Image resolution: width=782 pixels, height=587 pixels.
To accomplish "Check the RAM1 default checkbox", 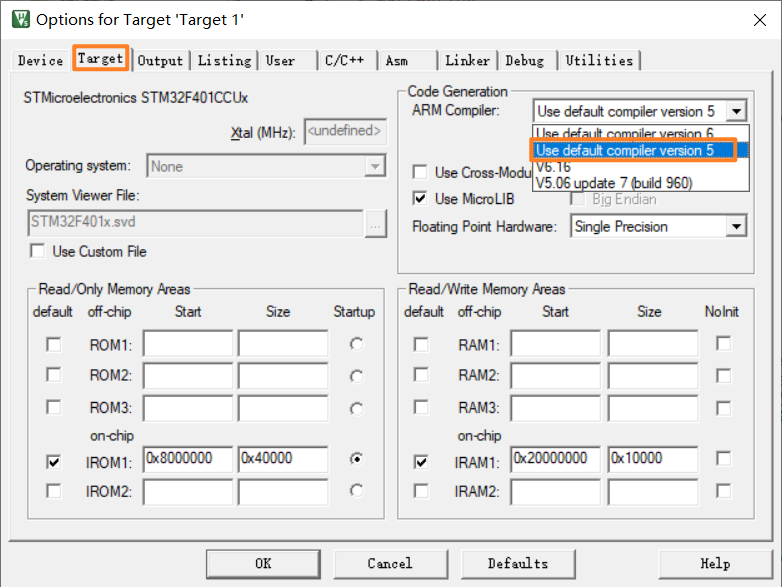I will tap(421, 345).
